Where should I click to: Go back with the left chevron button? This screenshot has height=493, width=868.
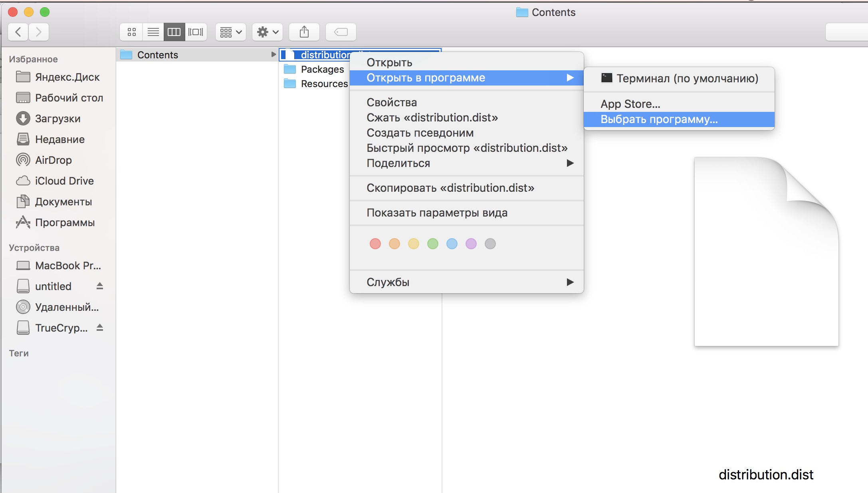click(x=18, y=32)
